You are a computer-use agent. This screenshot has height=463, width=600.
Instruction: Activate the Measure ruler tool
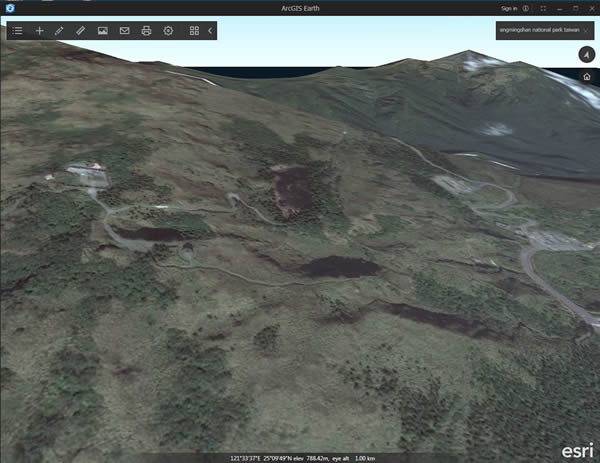(x=80, y=31)
